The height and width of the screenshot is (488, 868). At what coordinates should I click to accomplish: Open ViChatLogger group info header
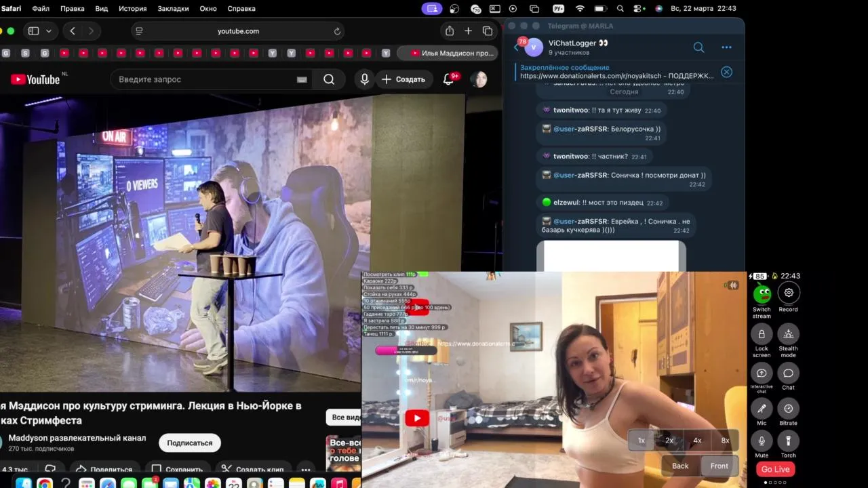click(578, 47)
